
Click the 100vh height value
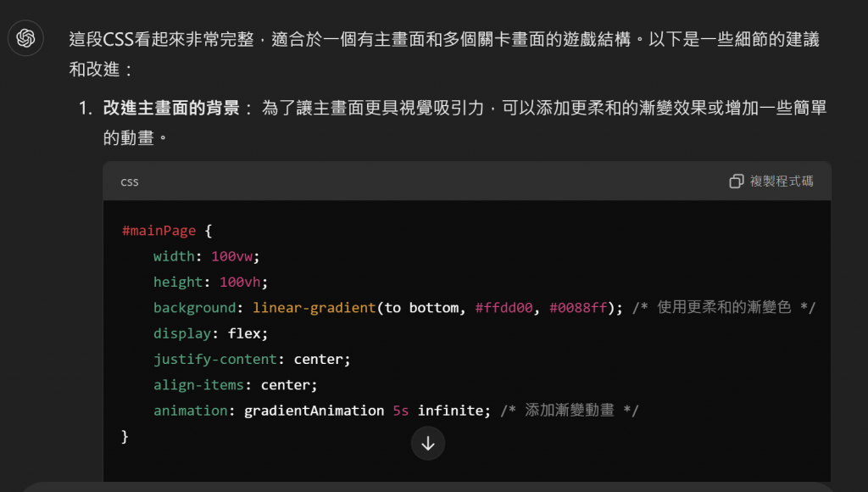click(x=240, y=282)
